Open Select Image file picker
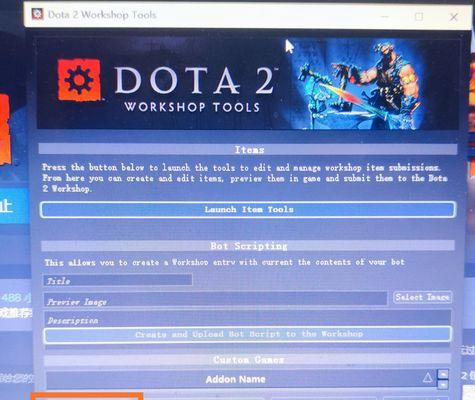This screenshot has height=400, width=475. 422,297
